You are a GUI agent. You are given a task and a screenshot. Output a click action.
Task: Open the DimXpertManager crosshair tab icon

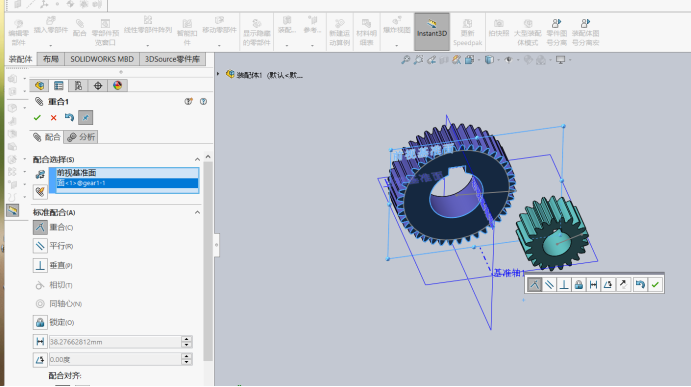click(x=98, y=86)
